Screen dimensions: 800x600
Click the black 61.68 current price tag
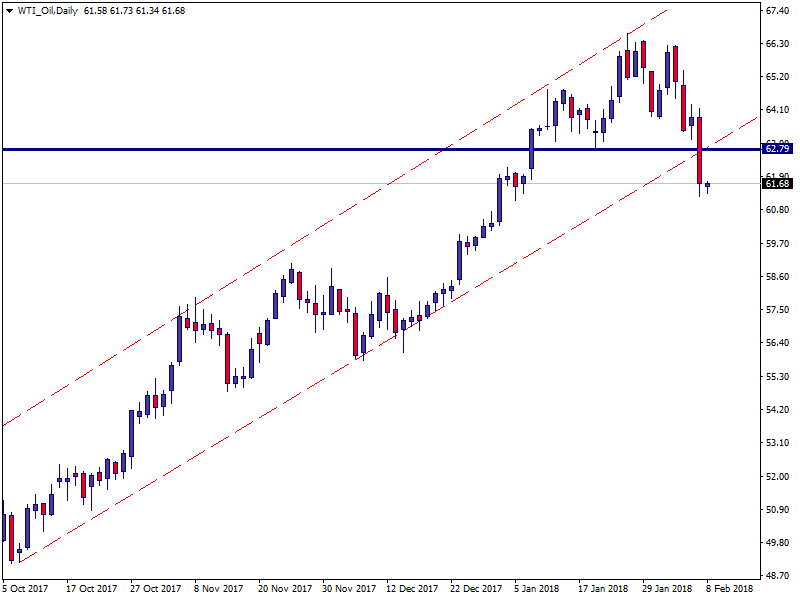[778, 184]
